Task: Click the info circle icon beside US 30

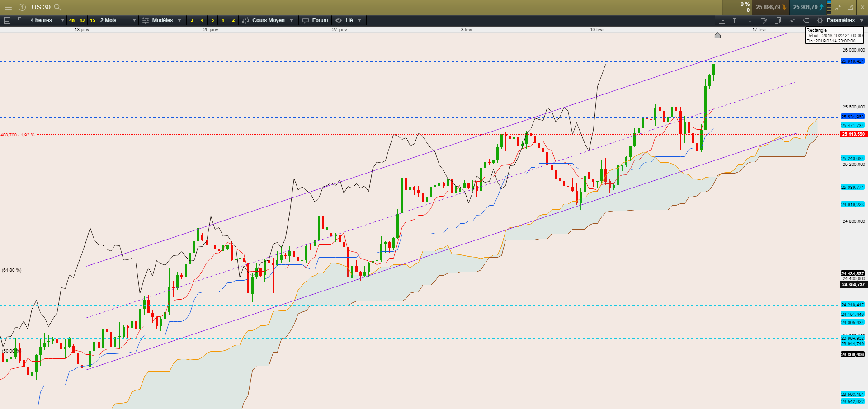Action: (x=22, y=7)
